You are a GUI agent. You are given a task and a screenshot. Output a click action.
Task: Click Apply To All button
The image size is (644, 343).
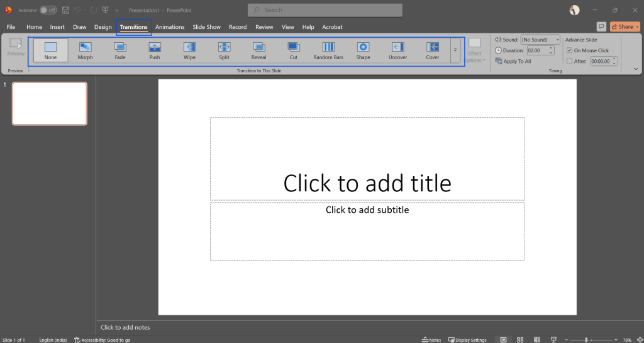pyautogui.click(x=513, y=61)
